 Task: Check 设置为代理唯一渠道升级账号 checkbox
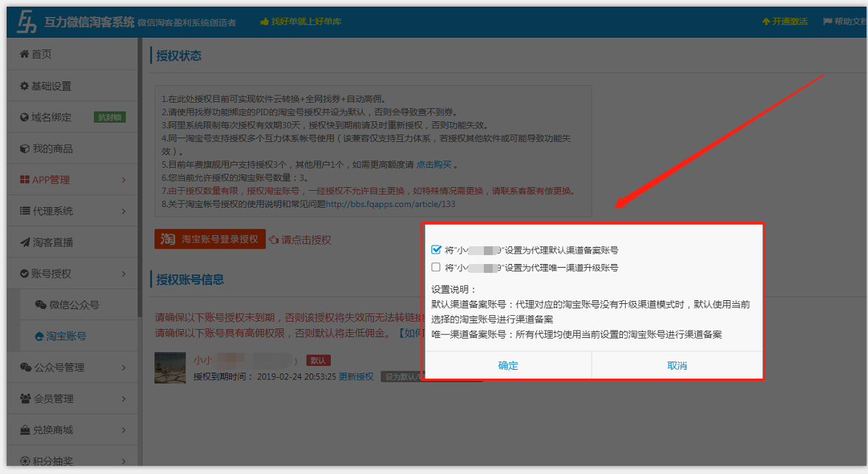pos(436,267)
